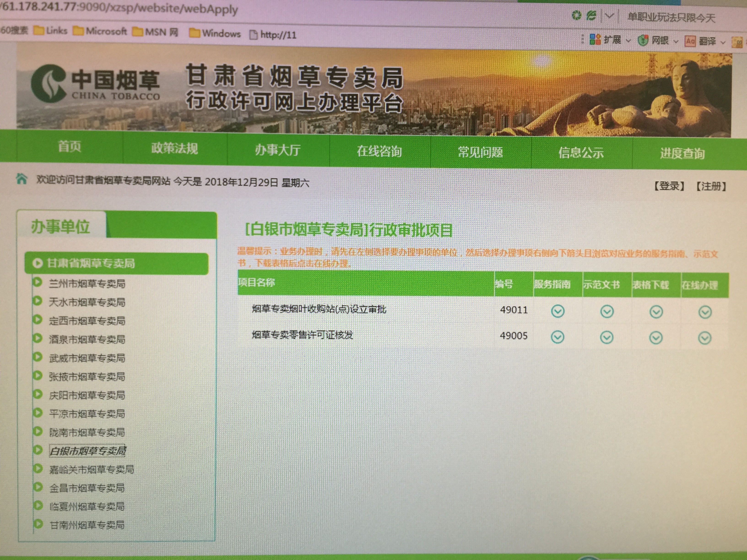The width and height of the screenshot is (747, 560).
Task: Open the 扩展 extensions toolbar icon
Action: [x=595, y=40]
